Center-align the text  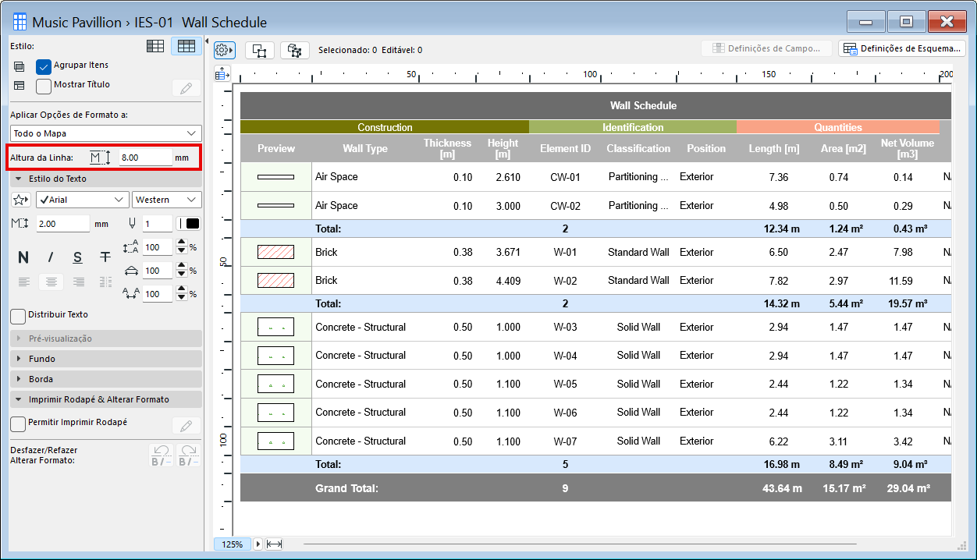(x=51, y=282)
